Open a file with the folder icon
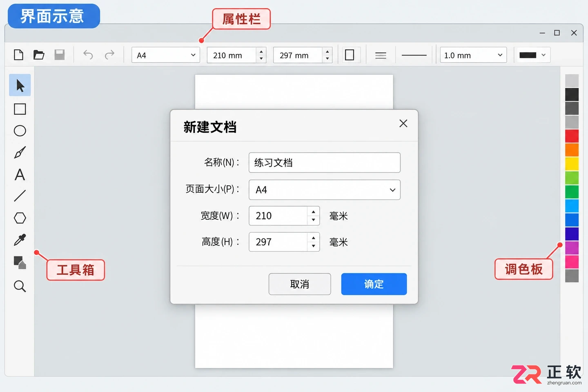Image resolution: width=588 pixels, height=392 pixels. [x=39, y=55]
